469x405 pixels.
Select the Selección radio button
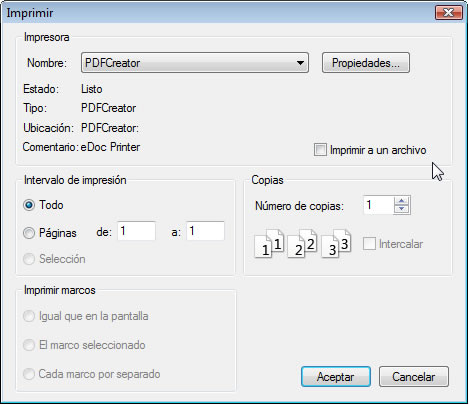click(x=29, y=259)
